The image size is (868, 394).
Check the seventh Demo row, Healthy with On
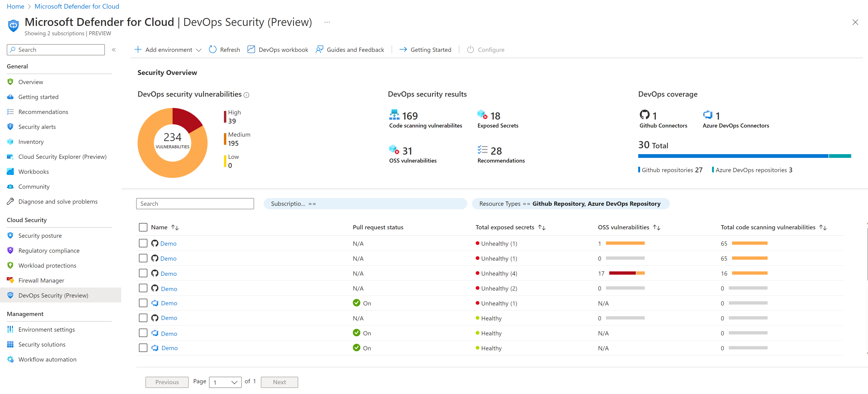point(143,333)
